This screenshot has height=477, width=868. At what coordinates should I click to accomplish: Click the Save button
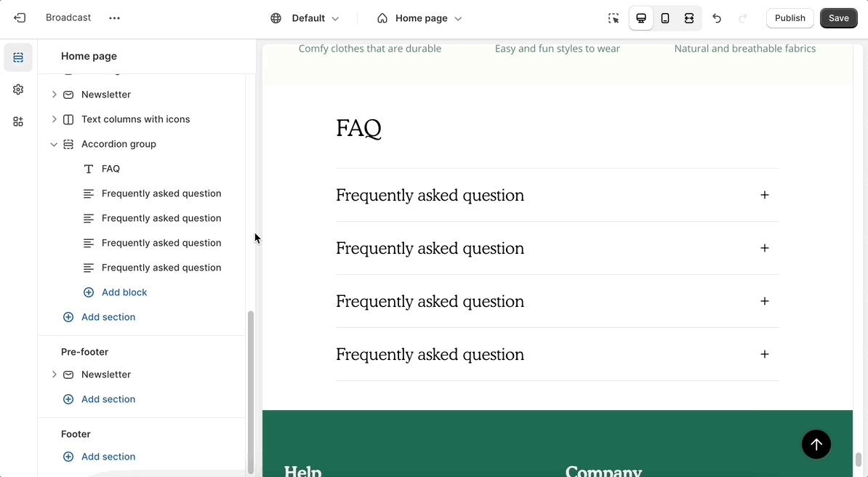point(838,18)
